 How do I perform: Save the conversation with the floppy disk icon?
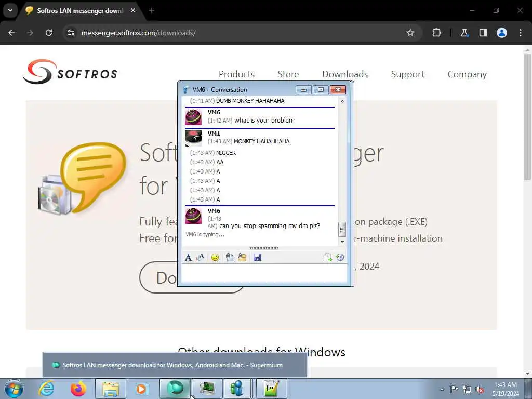pos(257,257)
